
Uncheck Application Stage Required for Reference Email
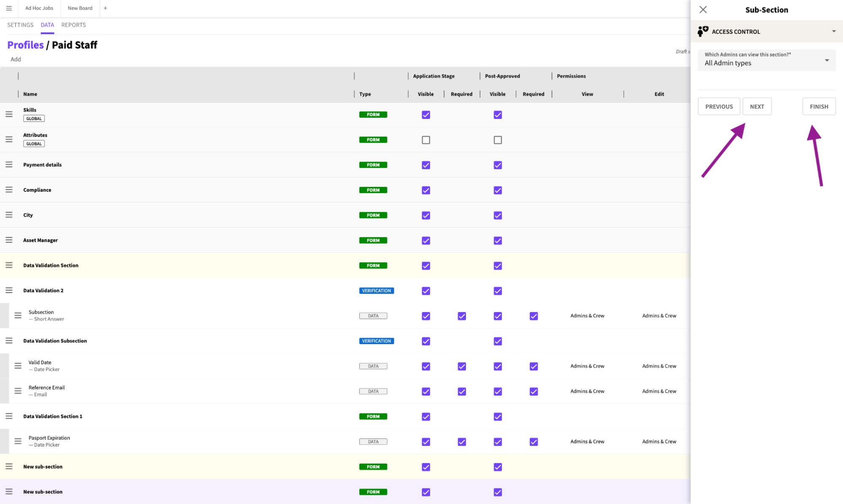tap(462, 391)
